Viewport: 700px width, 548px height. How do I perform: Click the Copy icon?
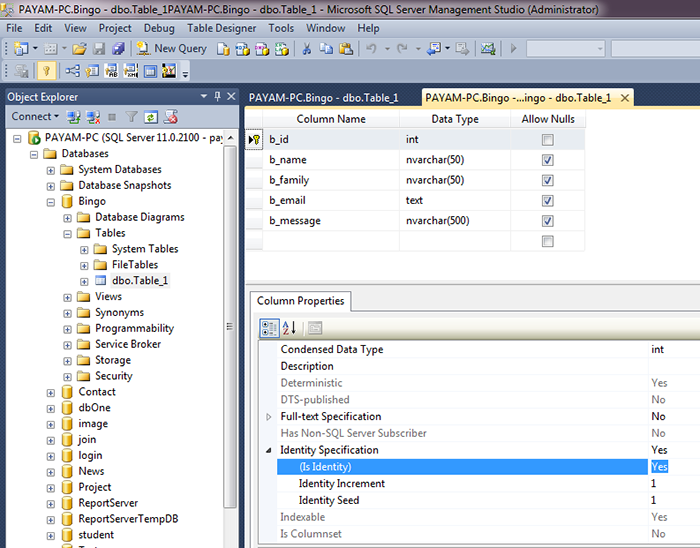[326, 48]
